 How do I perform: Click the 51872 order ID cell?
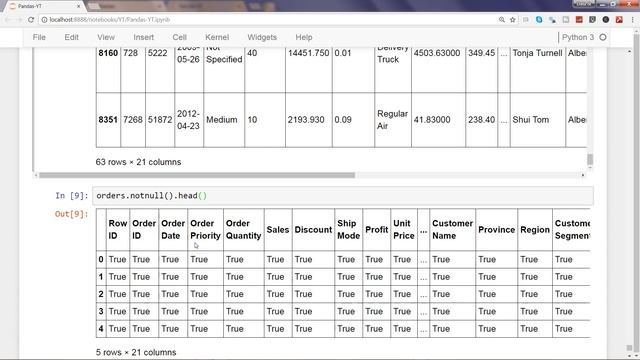pyautogui.click(x=160, y=120)
